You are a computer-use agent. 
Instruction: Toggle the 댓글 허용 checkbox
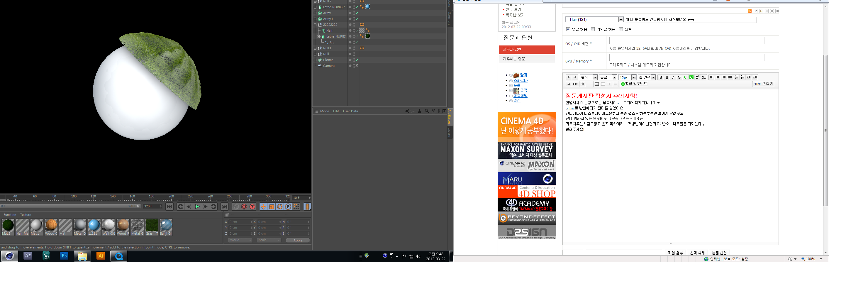[568, 29]
